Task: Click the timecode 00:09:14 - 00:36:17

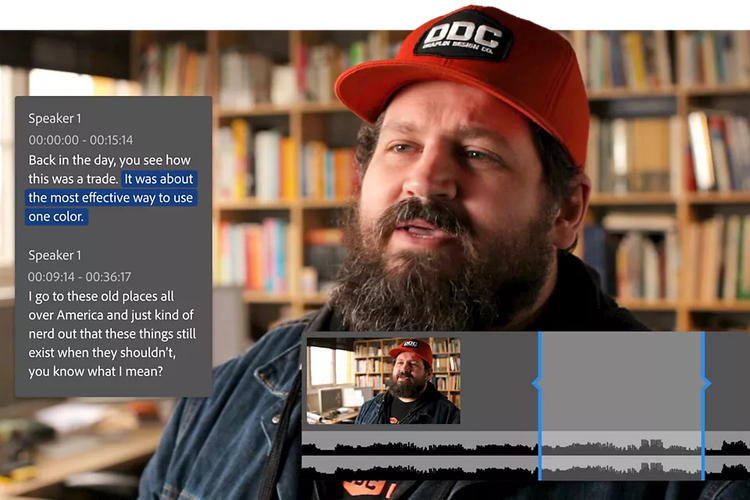Action: click(79, 277)
